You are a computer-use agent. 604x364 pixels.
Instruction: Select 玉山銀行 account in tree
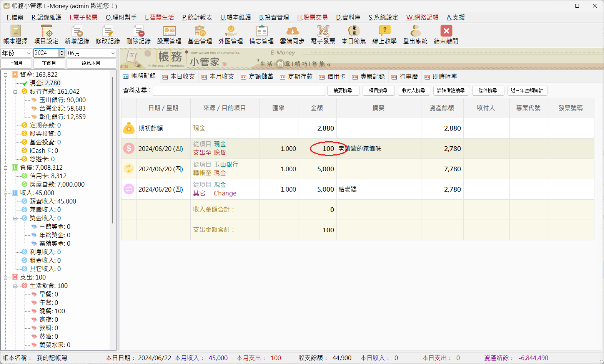[62, 100]
